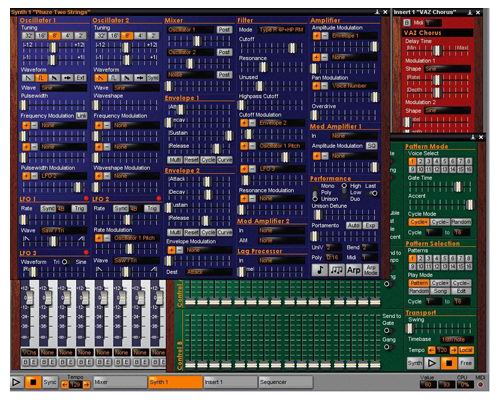Set Oscillator 2 tuning to 4'
This screenshot has height=400, width=500.
pyautogui.click(x=140, y=36)
